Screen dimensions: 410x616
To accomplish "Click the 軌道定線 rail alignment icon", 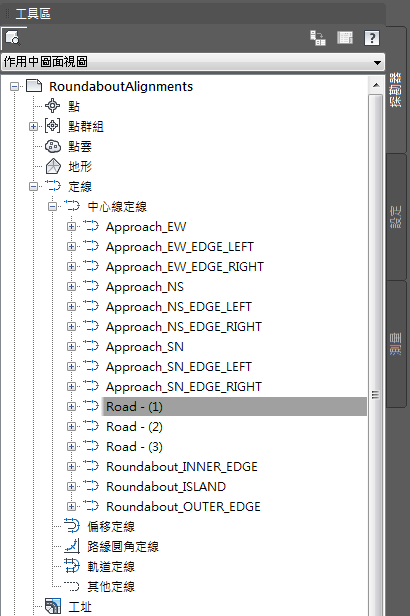I will pyautogui.click(x=72, y=566).
